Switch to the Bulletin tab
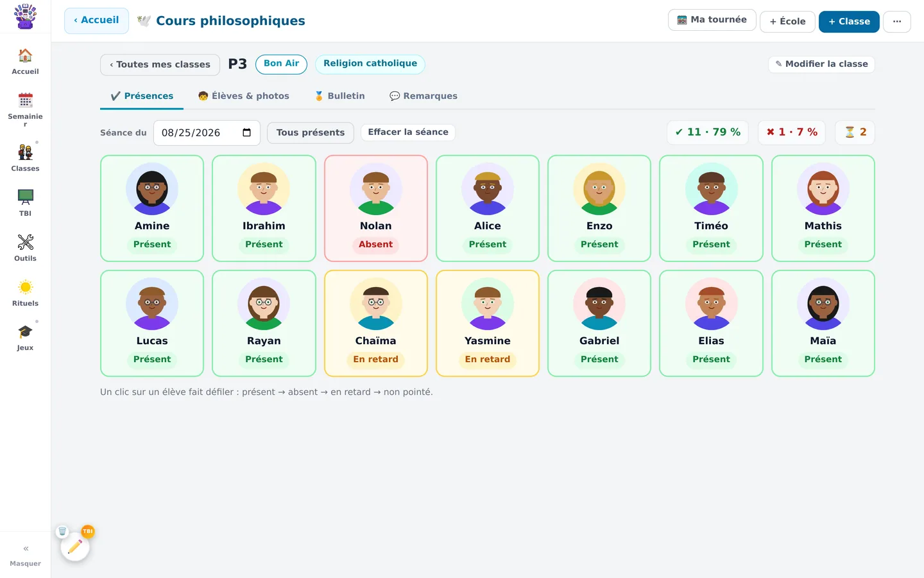The height and width of the screenshot is (578, 924). pyautogui.click(x=339, y=96)
